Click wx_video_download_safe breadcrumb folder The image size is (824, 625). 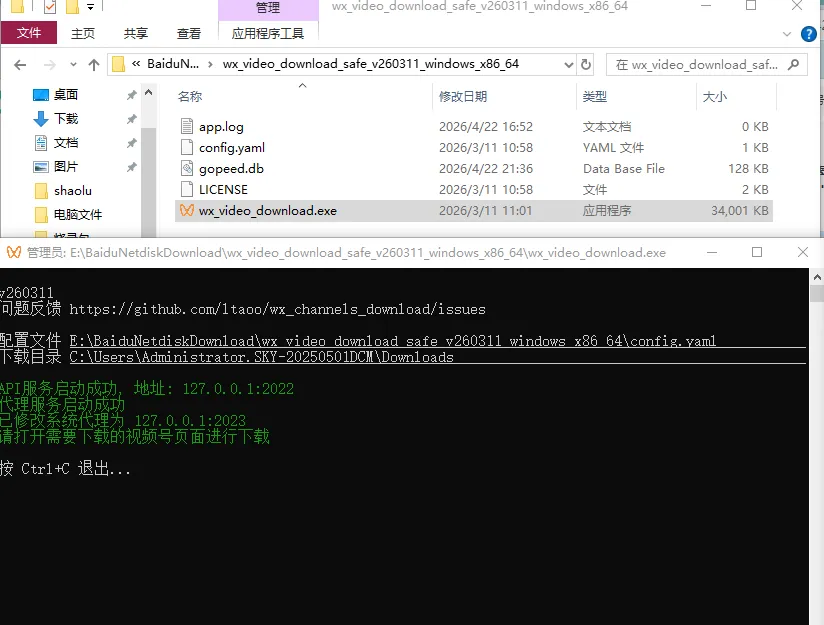(x=370, y=64)
